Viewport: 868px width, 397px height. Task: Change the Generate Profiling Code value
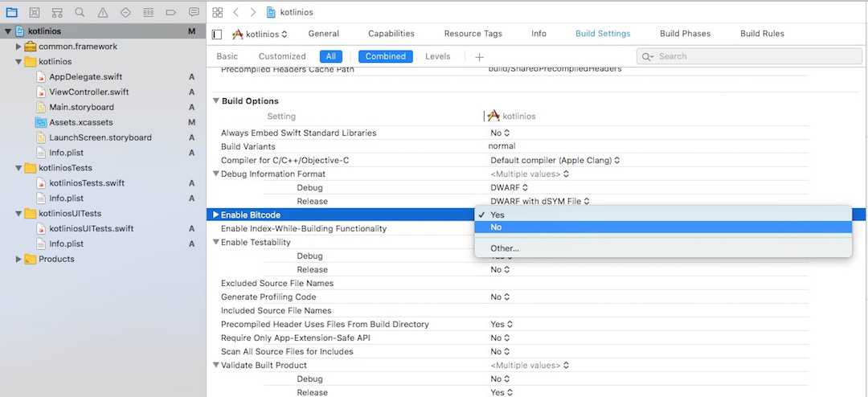[x=500, y=297]
